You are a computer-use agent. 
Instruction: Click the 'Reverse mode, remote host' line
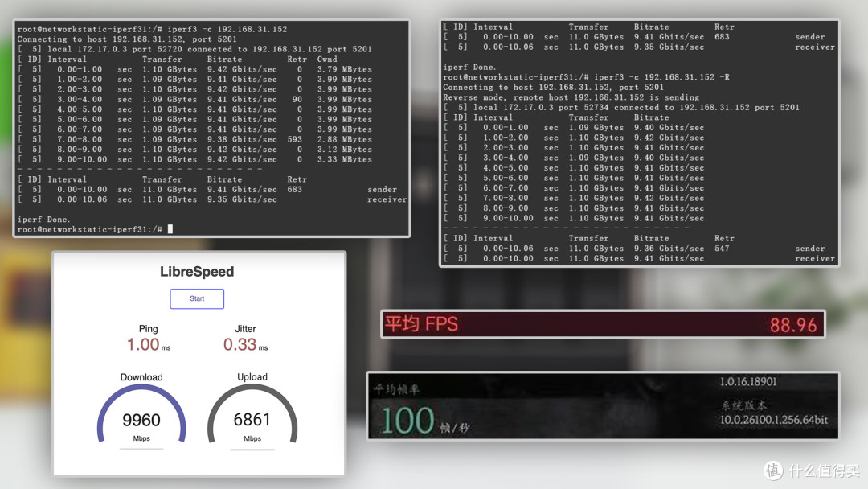[x=571, y=97]
